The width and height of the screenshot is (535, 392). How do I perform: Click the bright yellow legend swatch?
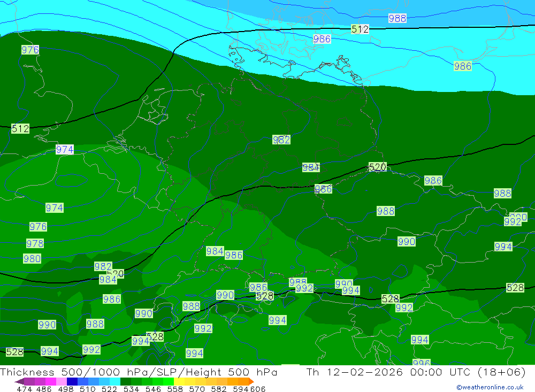179,381
